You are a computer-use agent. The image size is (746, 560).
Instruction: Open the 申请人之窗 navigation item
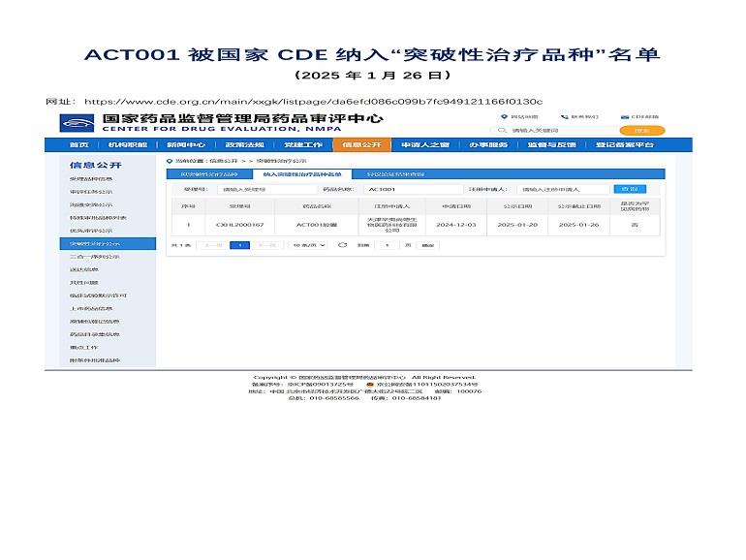coord(425,144)
